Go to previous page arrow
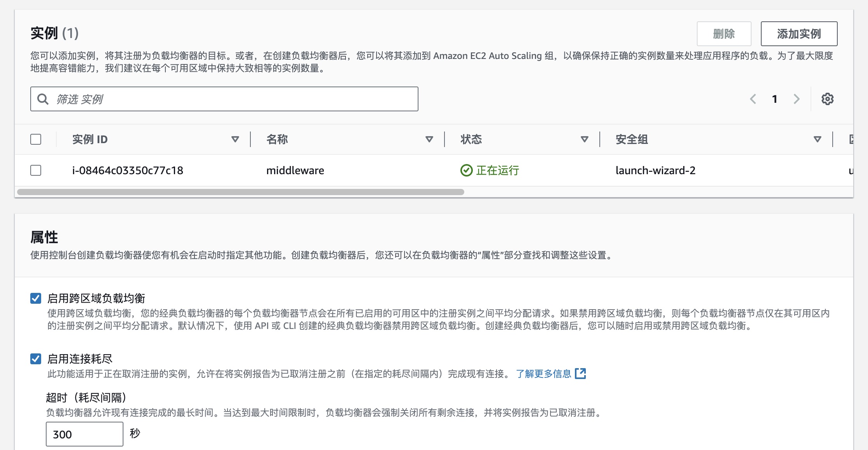Viewport: 868px width, 450px height. pyautogui.click(x=753, y=99)
